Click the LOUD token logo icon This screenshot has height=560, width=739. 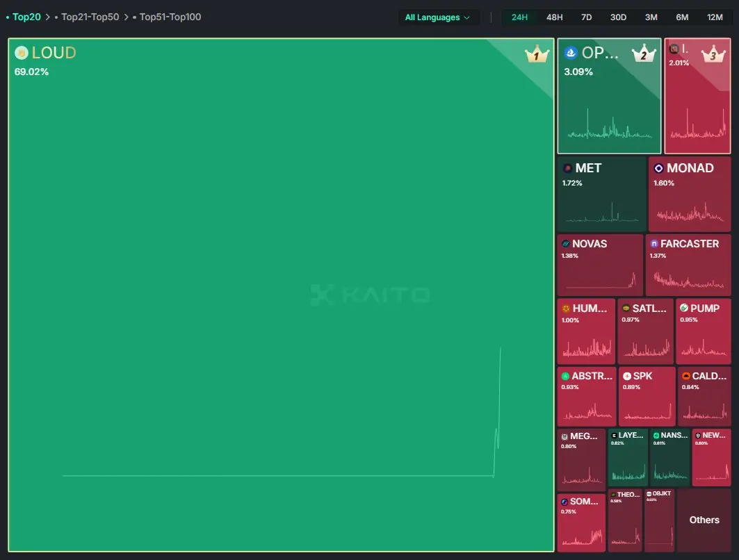(x=22, y=53)
